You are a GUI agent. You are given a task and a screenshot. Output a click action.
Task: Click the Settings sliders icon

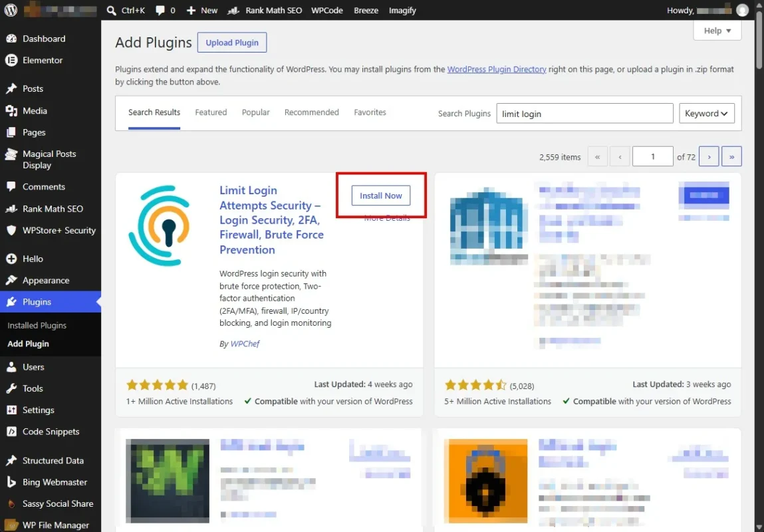click(11, 410)
